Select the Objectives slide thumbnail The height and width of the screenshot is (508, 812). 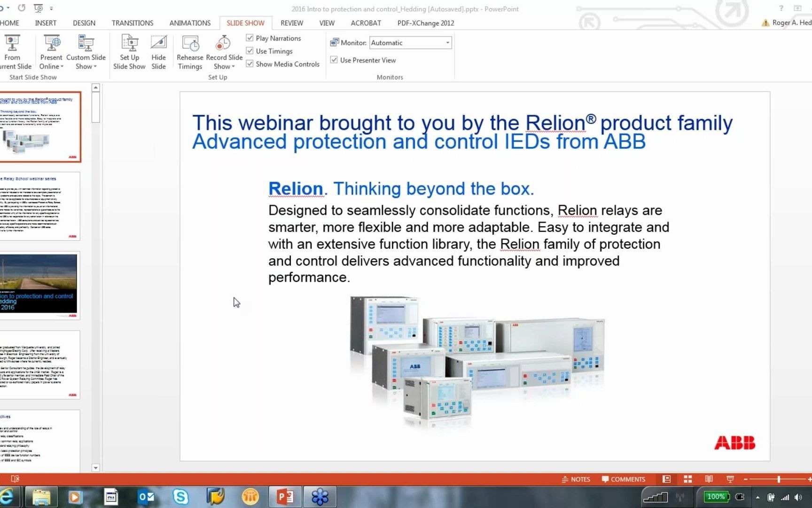tap(40, 441)
